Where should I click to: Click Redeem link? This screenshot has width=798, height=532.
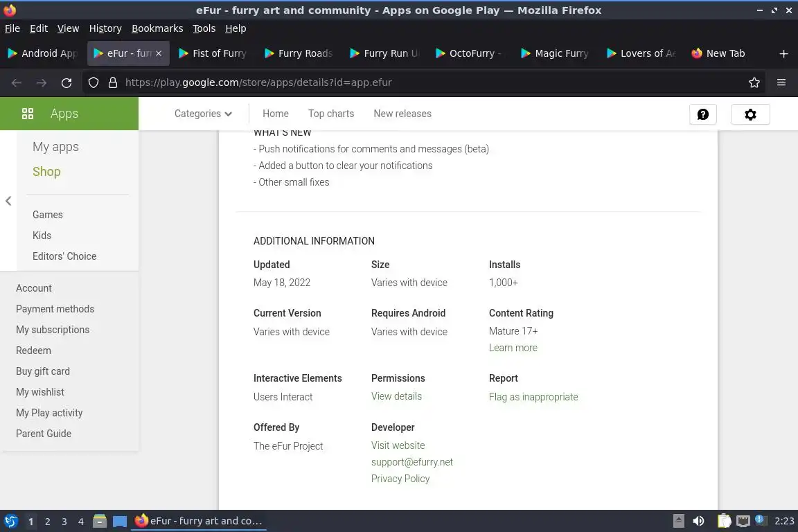[33, 351]
